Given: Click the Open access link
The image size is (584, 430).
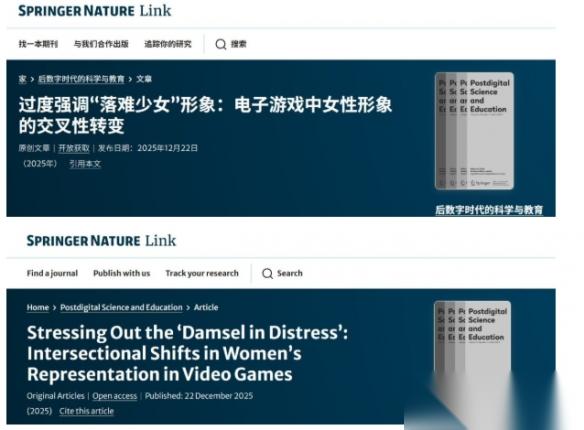Looking at the screenshot, I should click(x=114, y=396).
